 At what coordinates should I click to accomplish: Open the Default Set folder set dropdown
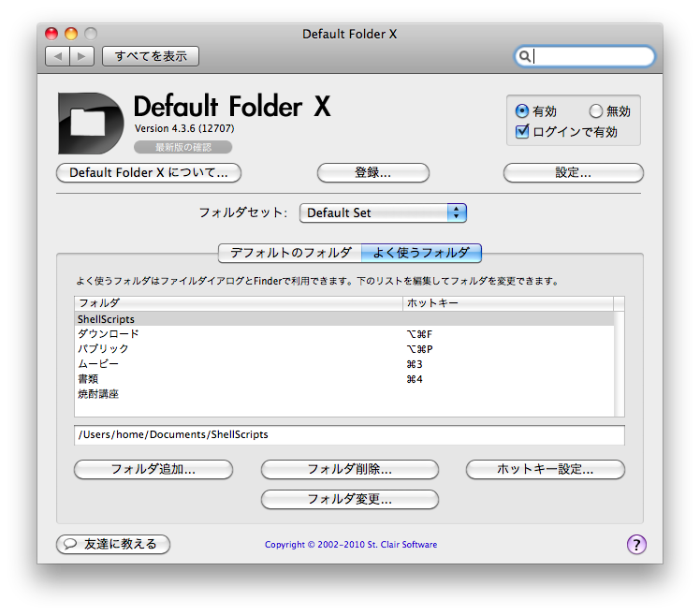(x=383, y=212)
